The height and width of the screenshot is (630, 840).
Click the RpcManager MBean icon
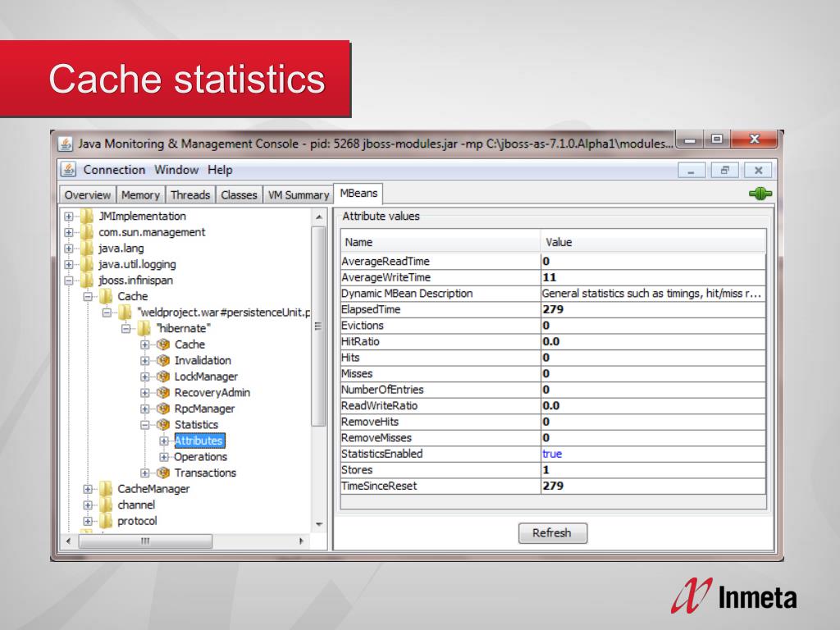click(163, 409)
